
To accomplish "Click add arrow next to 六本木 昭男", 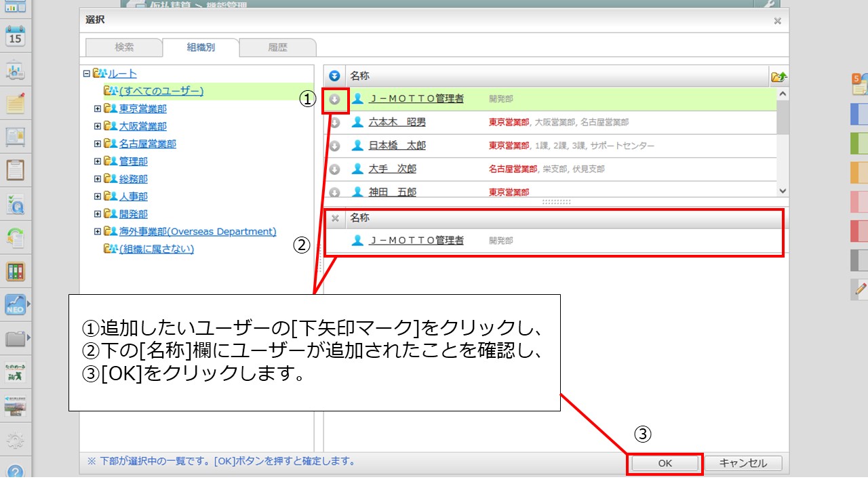I will pos(334,123).
